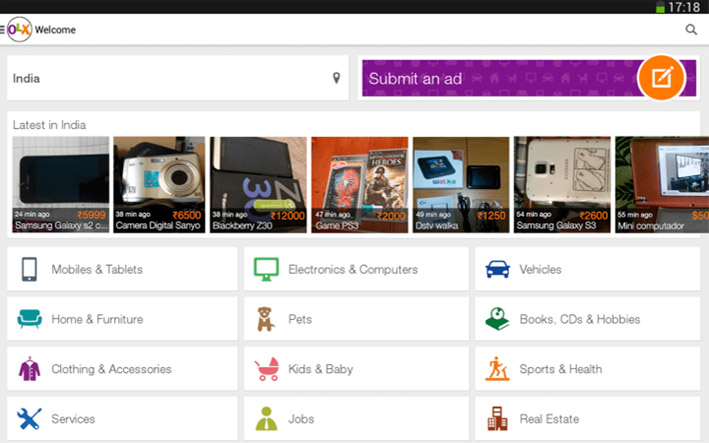Click the Submit an ad banner
709x443 pixels.
[x=529, y=78]
